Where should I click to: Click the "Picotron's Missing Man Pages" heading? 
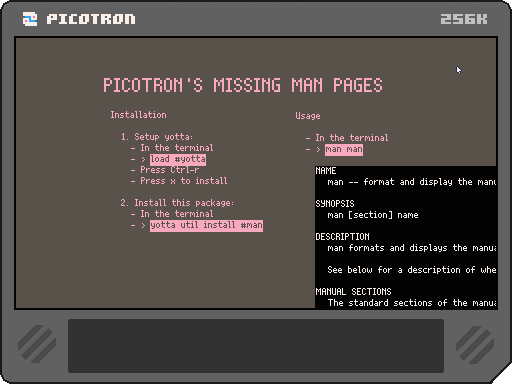243,85
